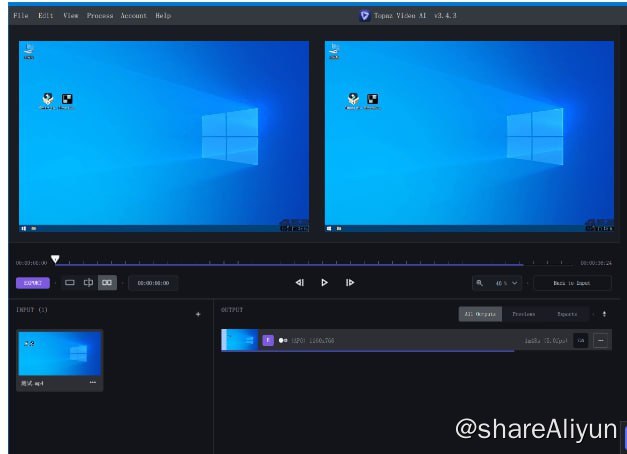Click the timeline end timecode text
627x454 pixels.
596,263
